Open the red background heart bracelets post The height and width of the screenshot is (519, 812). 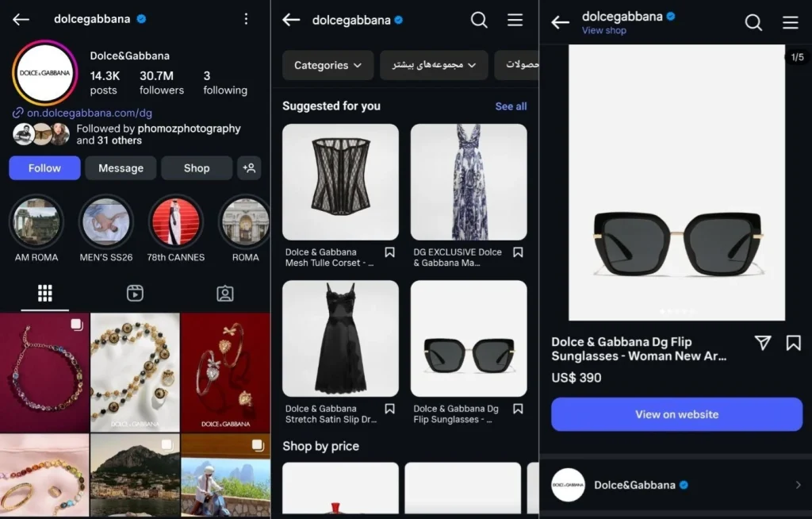pos(226,372)
